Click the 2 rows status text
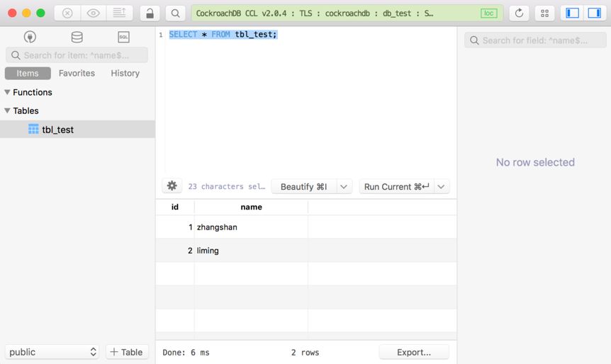Viewport: 611px width, 364px height. click(305, 353)
